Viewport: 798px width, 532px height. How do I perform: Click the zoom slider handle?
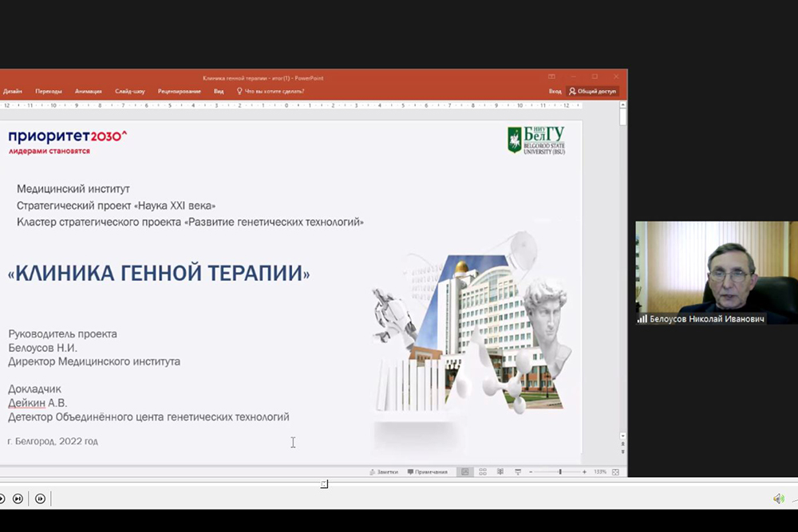click(x=560, y=472)
